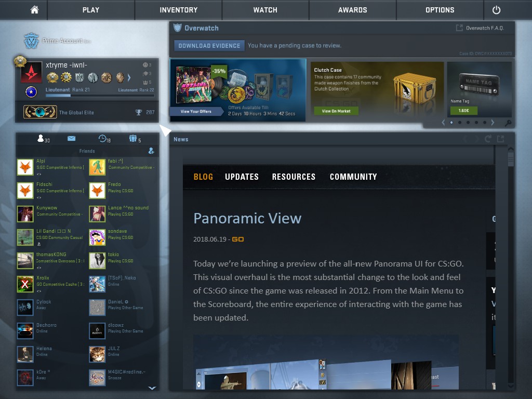Select friend thomasKONG
The height and width of the screenshot is (399, 532).
pyautogui.click(x=51, y=261)
